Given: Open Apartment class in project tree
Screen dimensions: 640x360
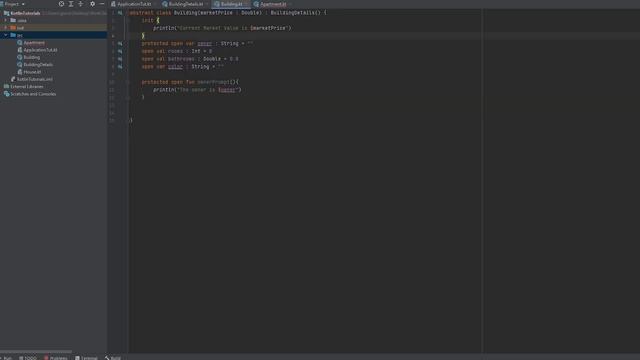Looking at the screenshot, I should pyautogui.click(x=34, y=42).
